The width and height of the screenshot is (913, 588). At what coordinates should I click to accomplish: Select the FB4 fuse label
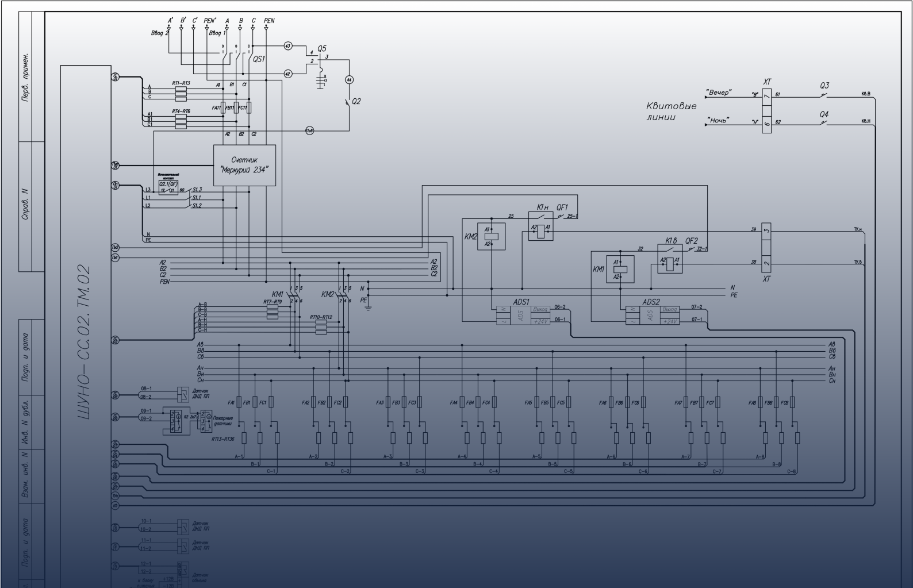(470, 402)
